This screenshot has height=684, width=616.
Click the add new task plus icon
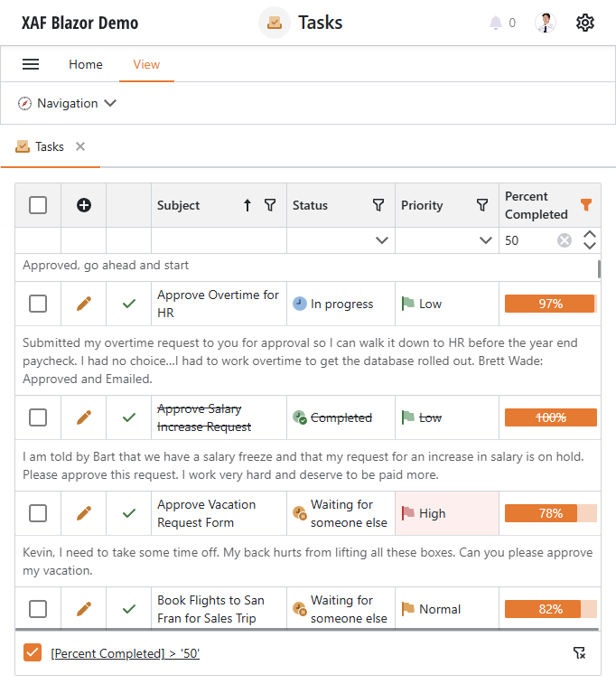tap(84, 205)
